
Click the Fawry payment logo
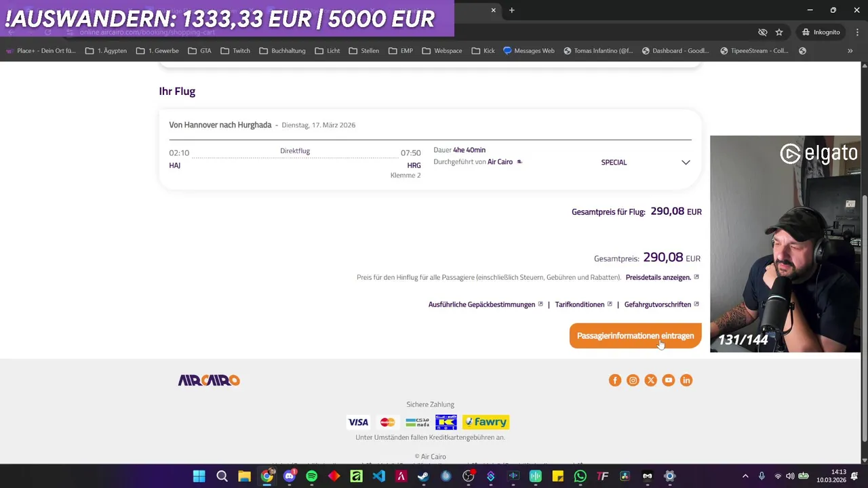(486, 422)
